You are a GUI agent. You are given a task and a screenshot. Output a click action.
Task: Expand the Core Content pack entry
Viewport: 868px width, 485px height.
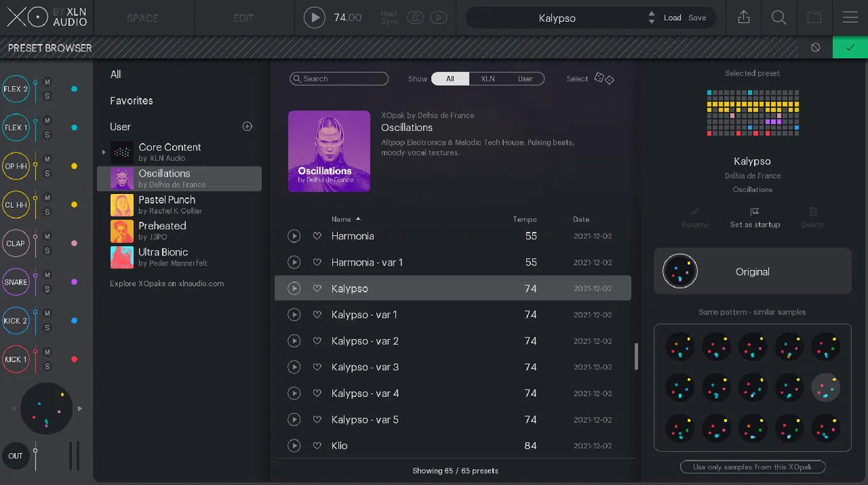[x=103, y=152]
